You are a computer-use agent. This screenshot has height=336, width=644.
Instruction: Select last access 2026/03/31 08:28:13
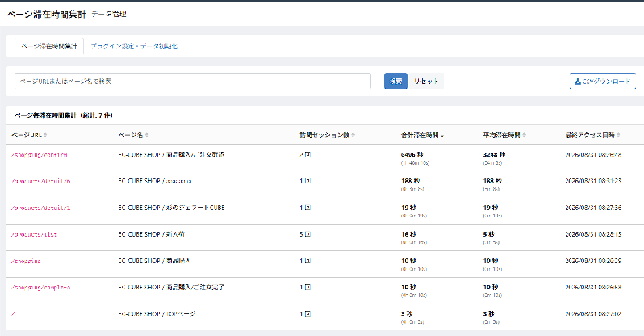[593, 234]
